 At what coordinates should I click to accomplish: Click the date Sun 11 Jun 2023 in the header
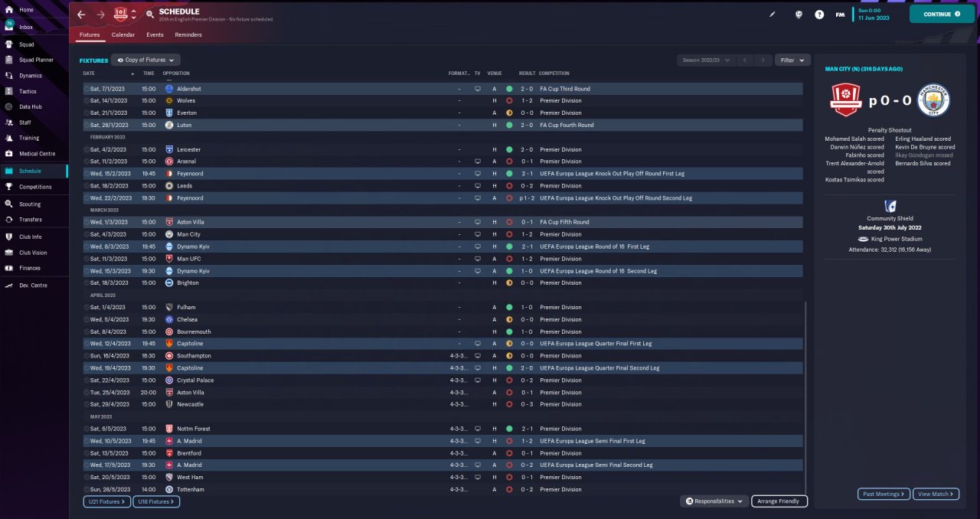coord(874,14)
